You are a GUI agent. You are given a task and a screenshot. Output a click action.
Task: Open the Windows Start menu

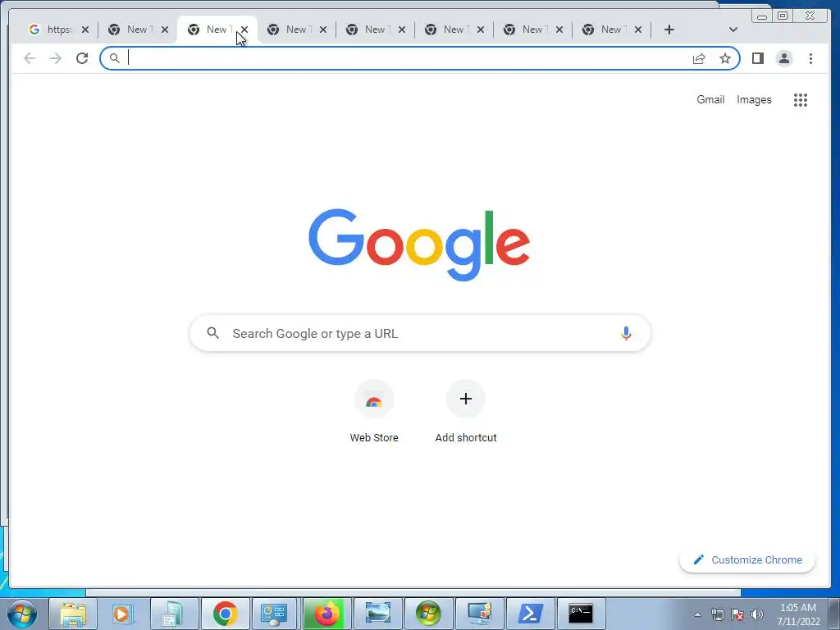[x=22, y=614]
